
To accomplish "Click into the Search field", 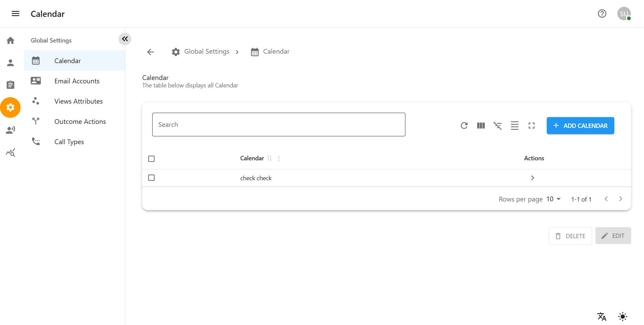I will point(278,125).
